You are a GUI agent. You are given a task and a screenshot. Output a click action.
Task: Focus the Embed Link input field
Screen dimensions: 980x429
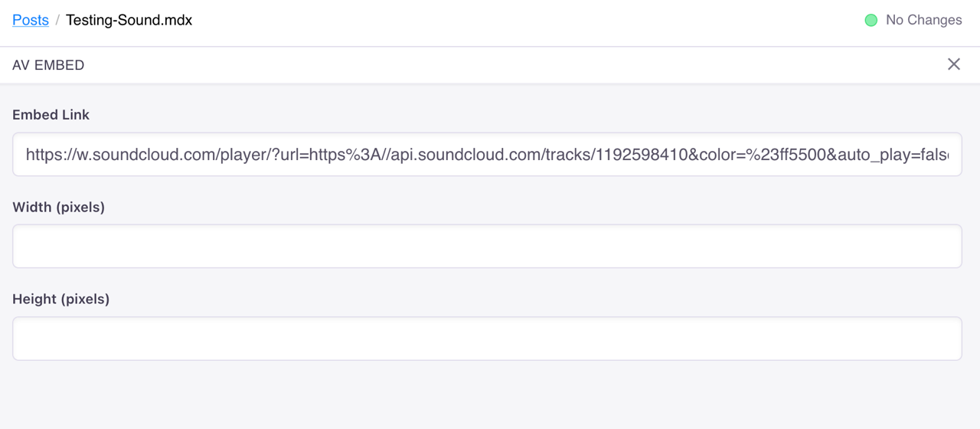pyautogui.click(x=487, y=155)
